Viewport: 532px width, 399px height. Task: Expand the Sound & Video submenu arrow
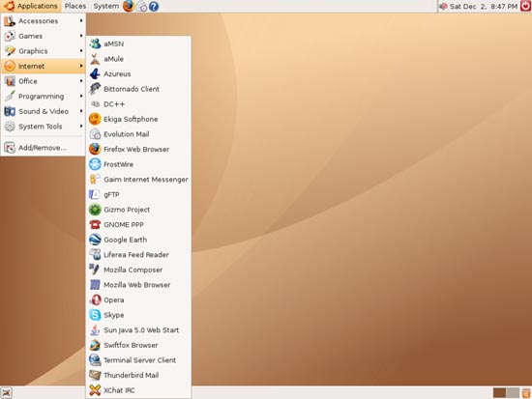(x=81, y=111)
